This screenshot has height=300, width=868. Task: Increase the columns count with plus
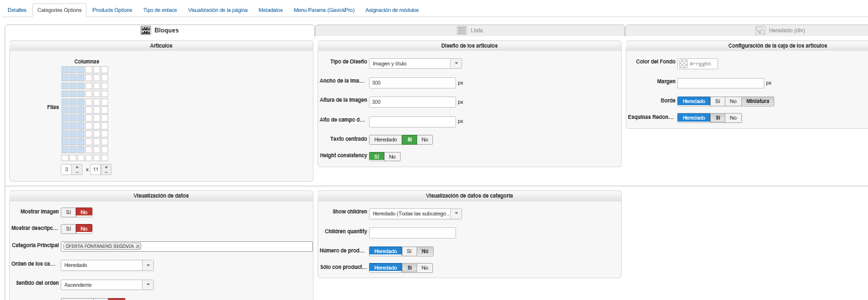pyautogui.click(x=77, y=167)
